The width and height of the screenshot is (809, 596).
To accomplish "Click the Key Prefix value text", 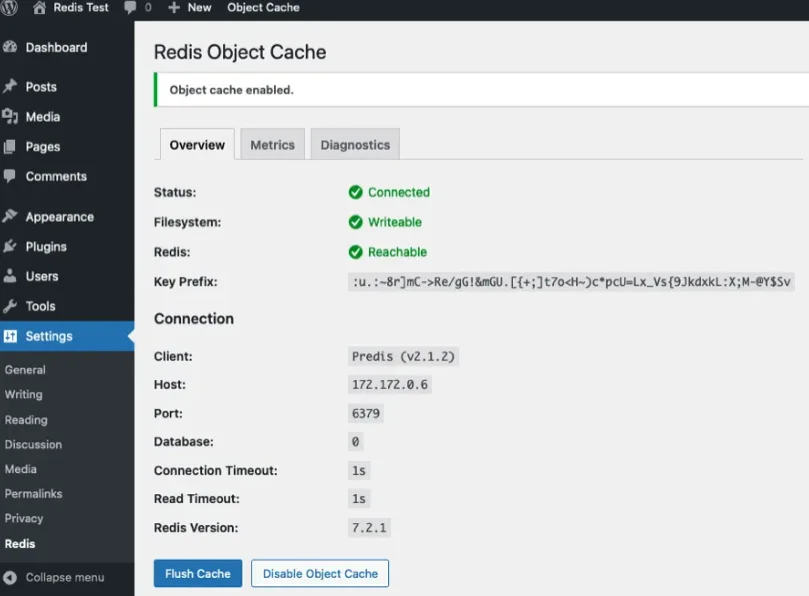I will pyautogui.click(x=571, y=282).
